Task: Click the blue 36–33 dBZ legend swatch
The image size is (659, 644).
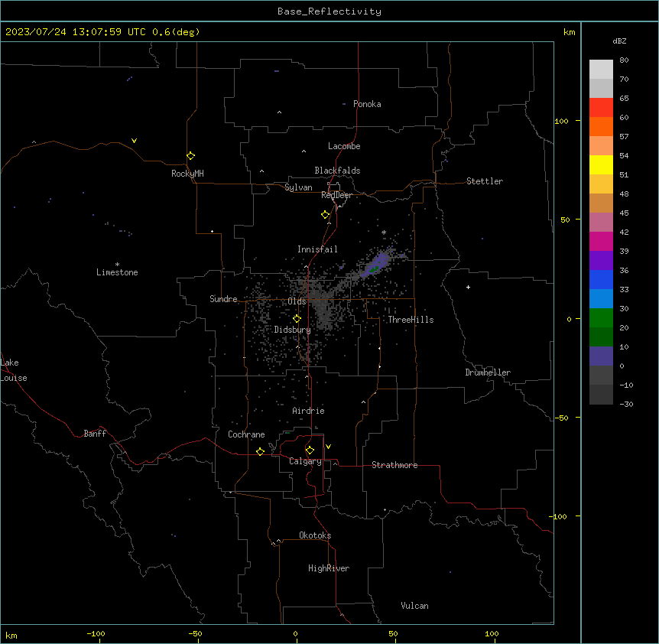Action: coord(601,279)
